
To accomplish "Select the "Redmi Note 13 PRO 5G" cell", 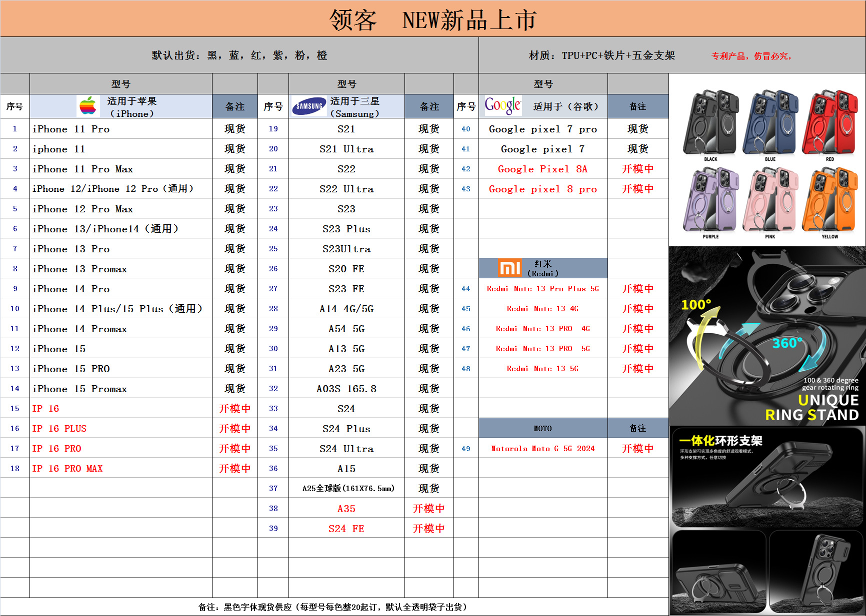I will pyautogui.click(x=543, y=348).
